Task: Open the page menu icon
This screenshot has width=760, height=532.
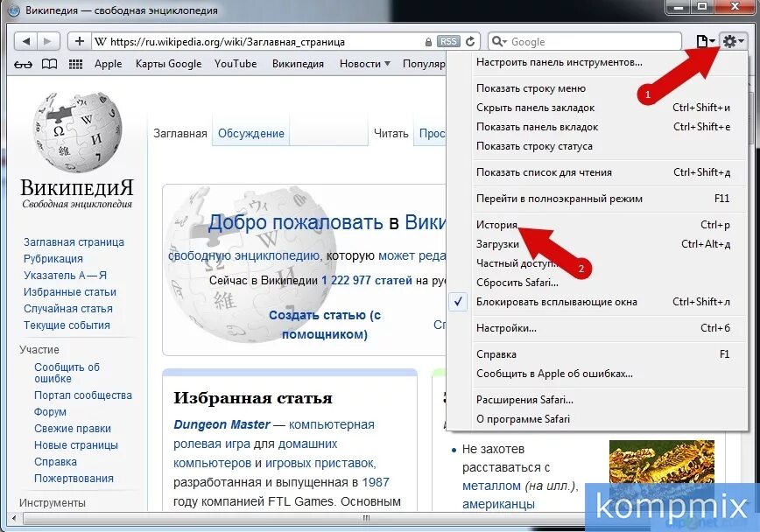Action: point(705,42)
